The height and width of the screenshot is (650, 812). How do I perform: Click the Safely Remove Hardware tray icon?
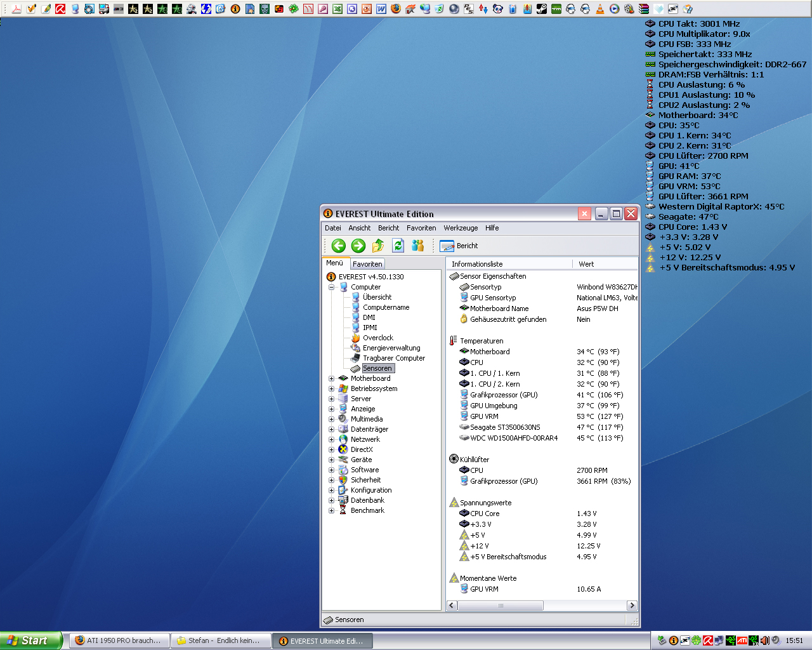[x=662, y=640]
